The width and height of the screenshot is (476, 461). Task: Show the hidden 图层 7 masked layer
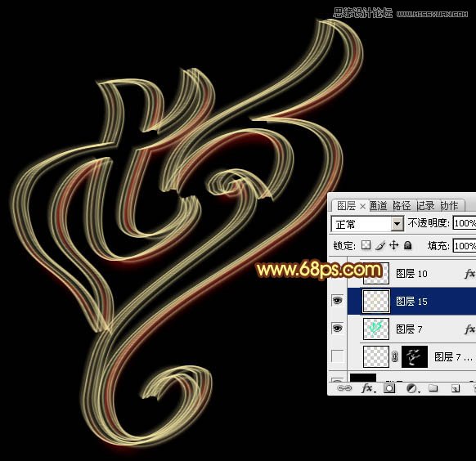tap(337, 356)
